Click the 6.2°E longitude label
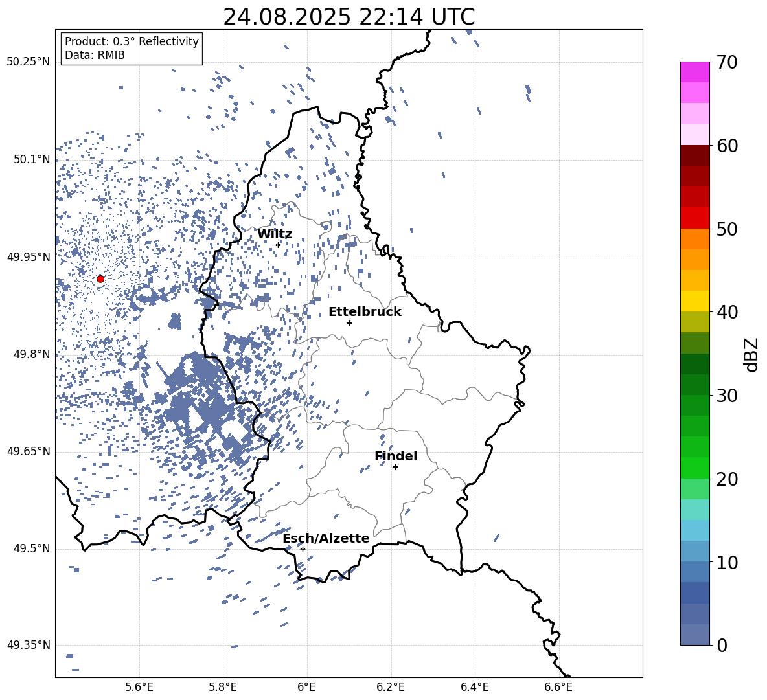The width and height of the screenshot is (767, 700). pos(391,687)
